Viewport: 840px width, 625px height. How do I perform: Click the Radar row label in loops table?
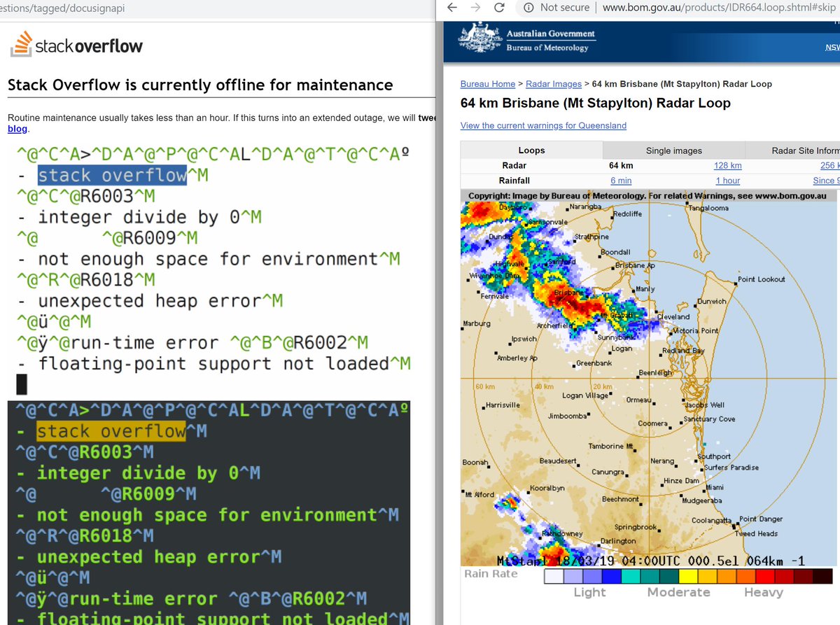[x=514, y=166]
